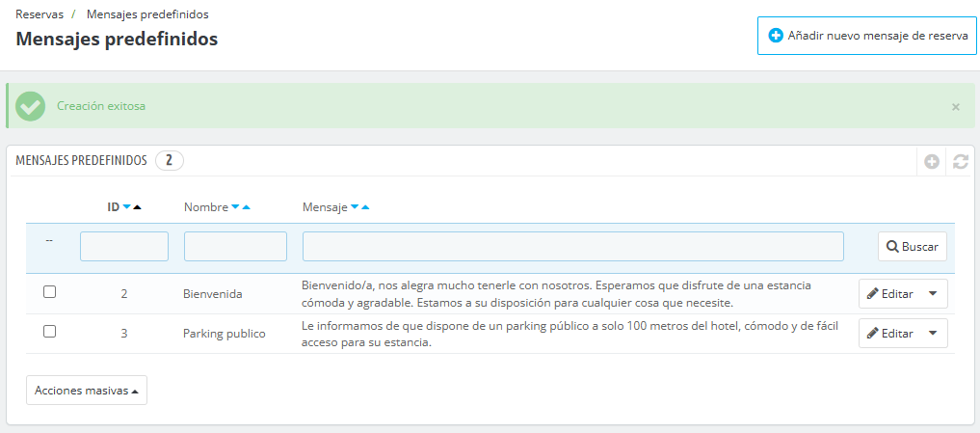Image resolution: width=980 pixels, height=433 pixels.
Task: Sort Mensaje column descending
Action: (355, 207)
